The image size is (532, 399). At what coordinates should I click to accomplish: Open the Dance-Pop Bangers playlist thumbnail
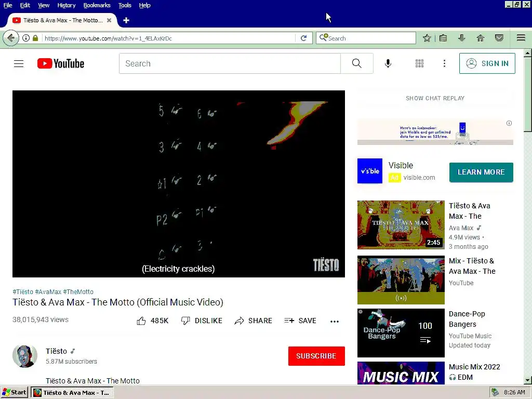(x=401, y=333)
